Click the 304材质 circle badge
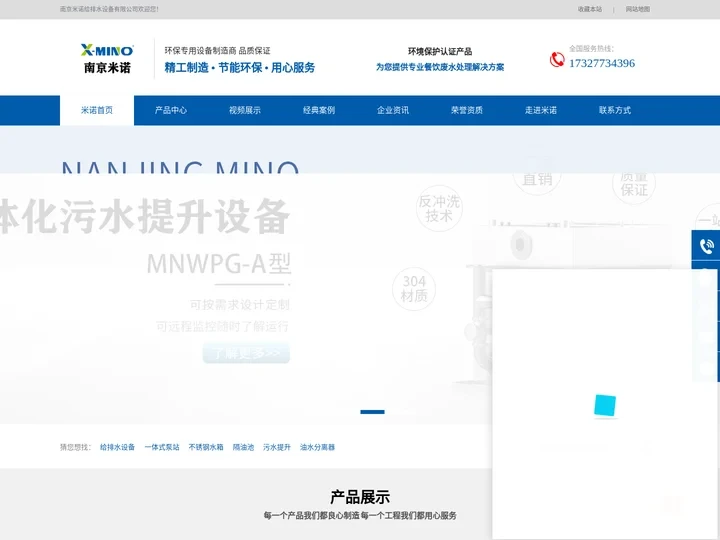The width and height of the screenshot is (720, 540). point(414,289)
